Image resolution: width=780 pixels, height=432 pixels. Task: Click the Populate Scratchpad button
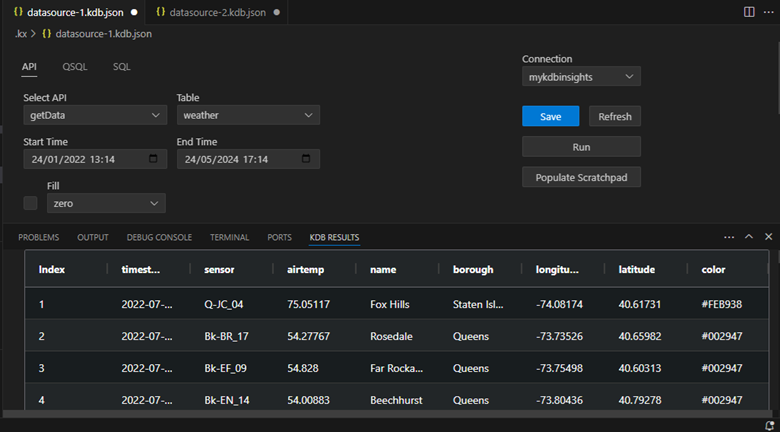click(581, 177)
